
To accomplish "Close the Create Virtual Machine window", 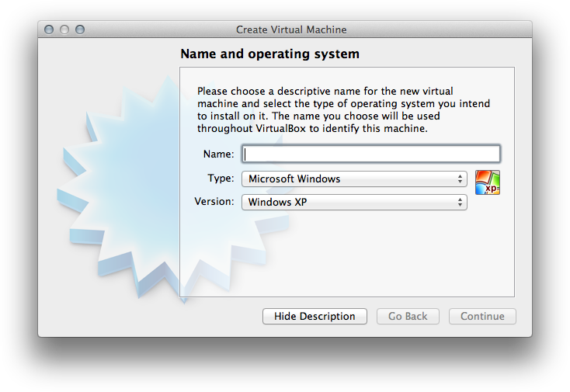I will coord(49,29).
